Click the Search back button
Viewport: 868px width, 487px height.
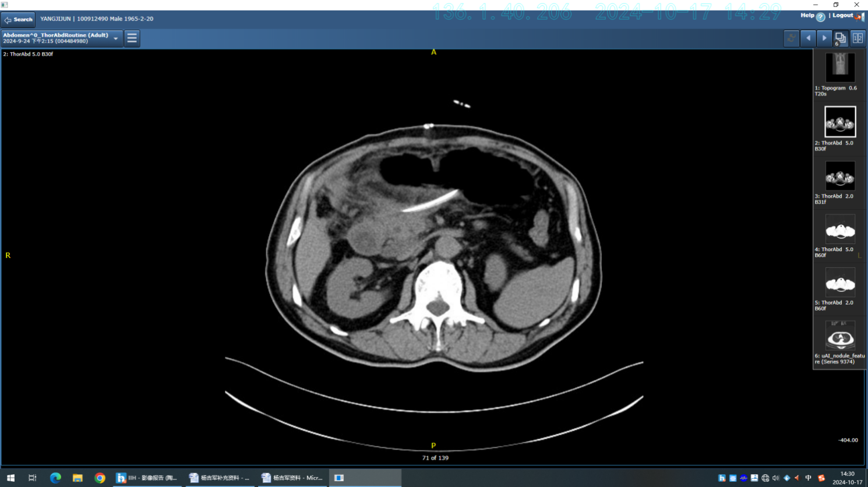pos(19,19)
